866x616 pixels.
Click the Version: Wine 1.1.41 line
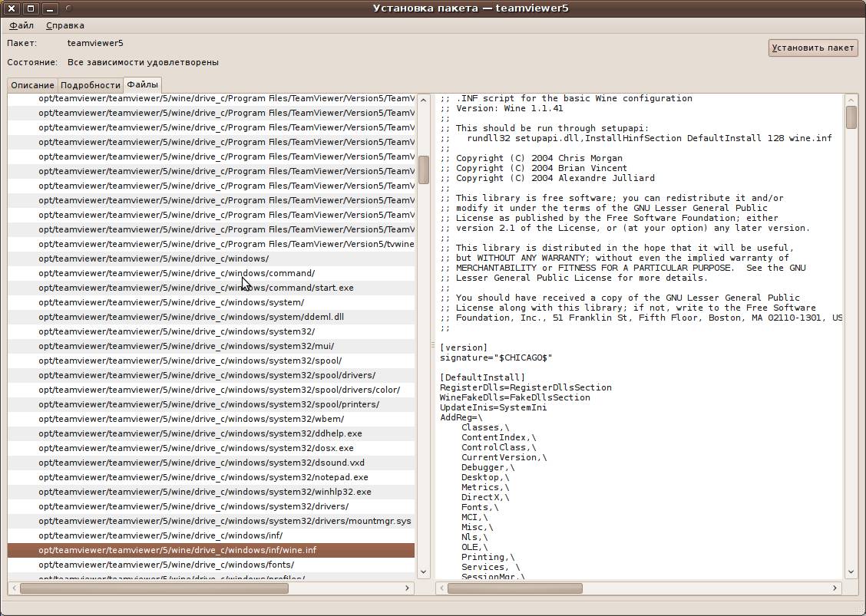click(x=501, y=108)
